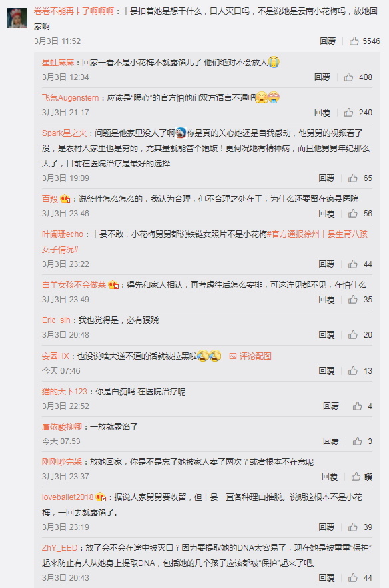Reply to loveballet2018's comment
389x588 pixels.
click(x=326, y=527)
